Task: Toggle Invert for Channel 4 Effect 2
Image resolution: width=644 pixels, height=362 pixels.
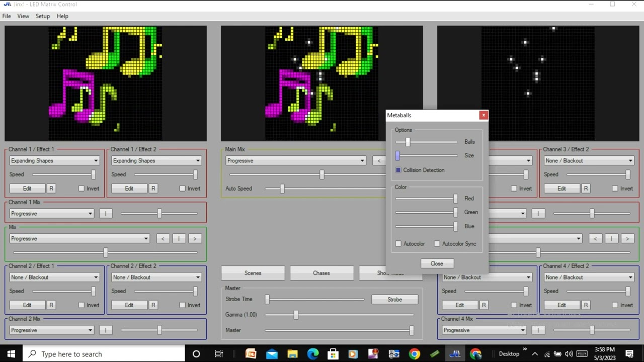Action: [x=615, y=305]
